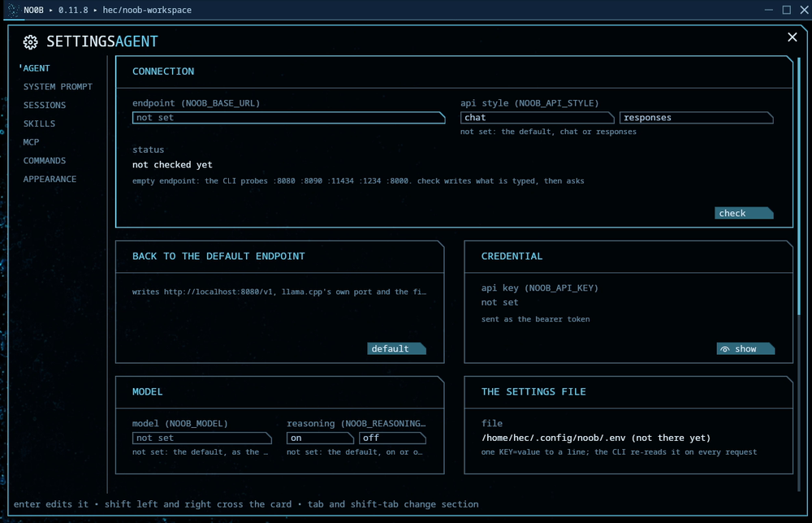Click hec/noob-workspace in title bar
Viewport: 812px width, 523px height.
147,10
